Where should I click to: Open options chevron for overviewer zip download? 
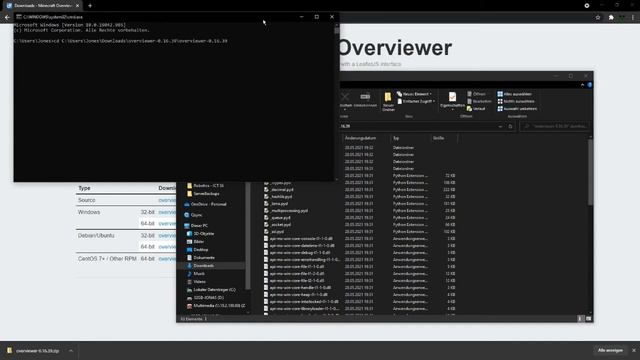pos(71,351)
